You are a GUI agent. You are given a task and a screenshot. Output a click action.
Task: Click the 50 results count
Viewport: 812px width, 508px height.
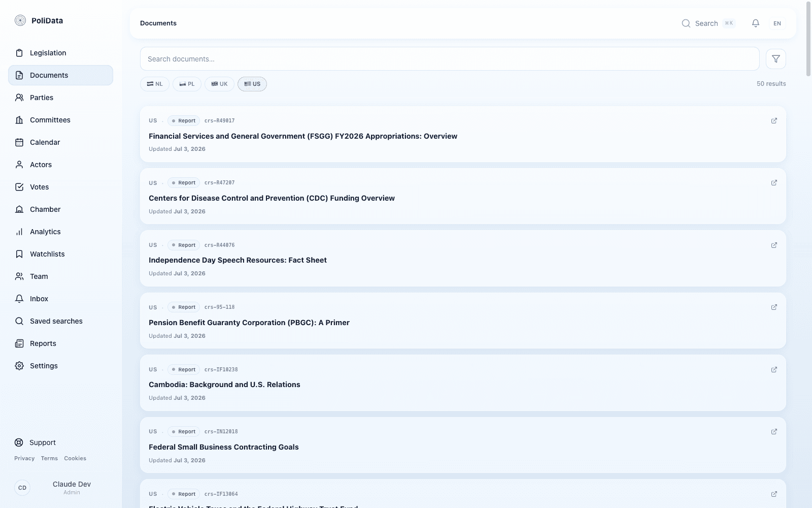click(x=771, y=84)
